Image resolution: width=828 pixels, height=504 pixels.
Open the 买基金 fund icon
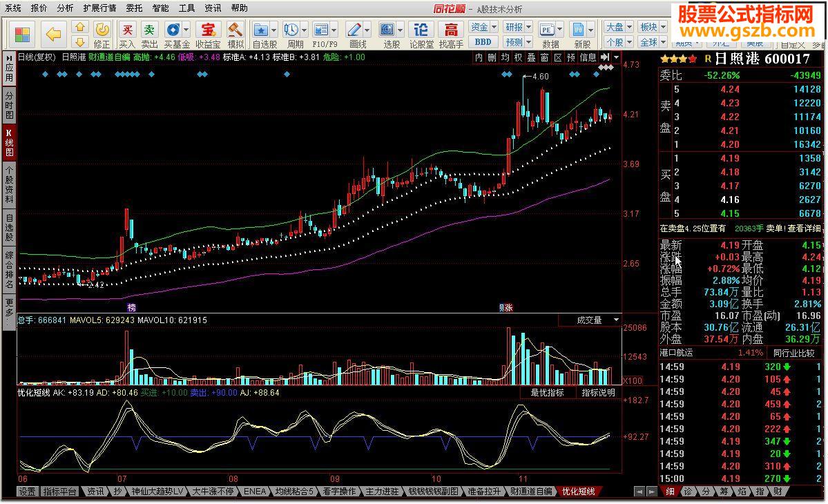(x=176, y=35)
